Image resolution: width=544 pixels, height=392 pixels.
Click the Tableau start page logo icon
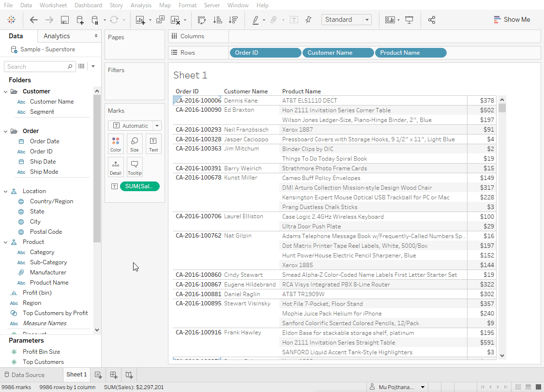(12, 20)
